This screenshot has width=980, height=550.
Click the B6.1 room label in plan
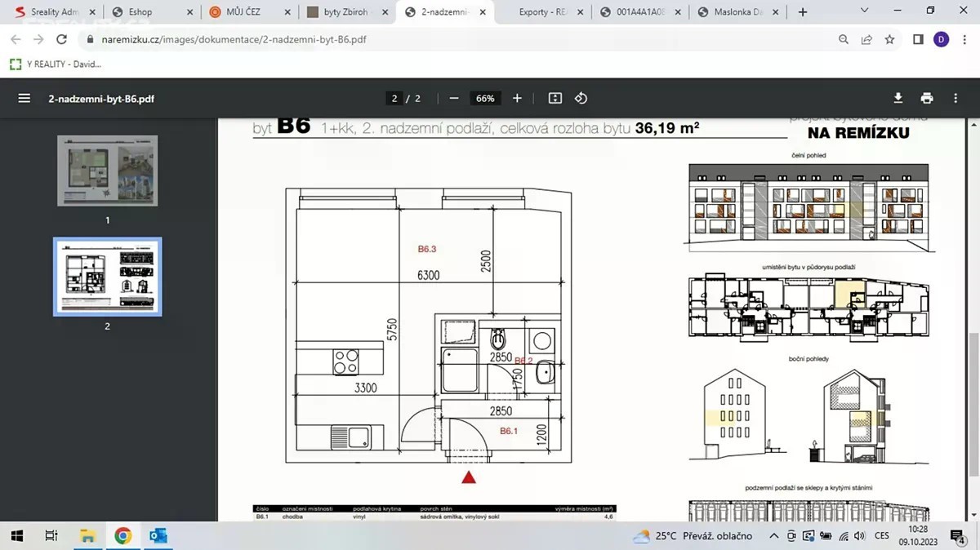(509, 431)
